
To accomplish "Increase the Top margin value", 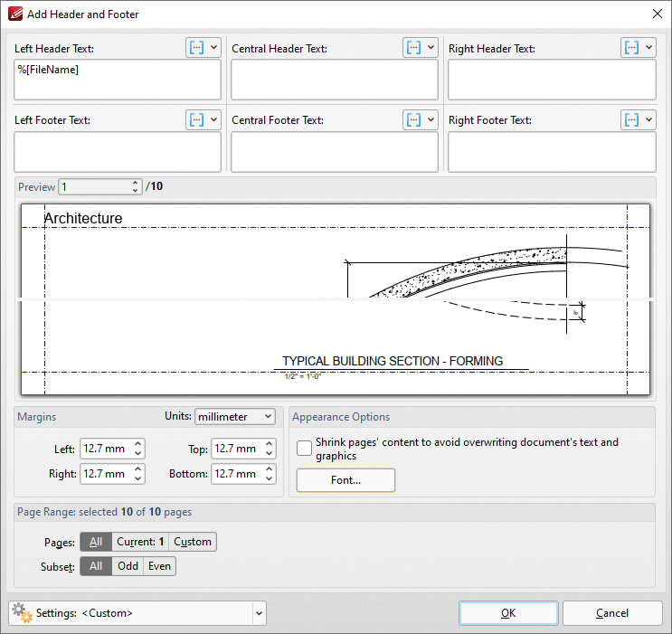I will tap(270, 444).
